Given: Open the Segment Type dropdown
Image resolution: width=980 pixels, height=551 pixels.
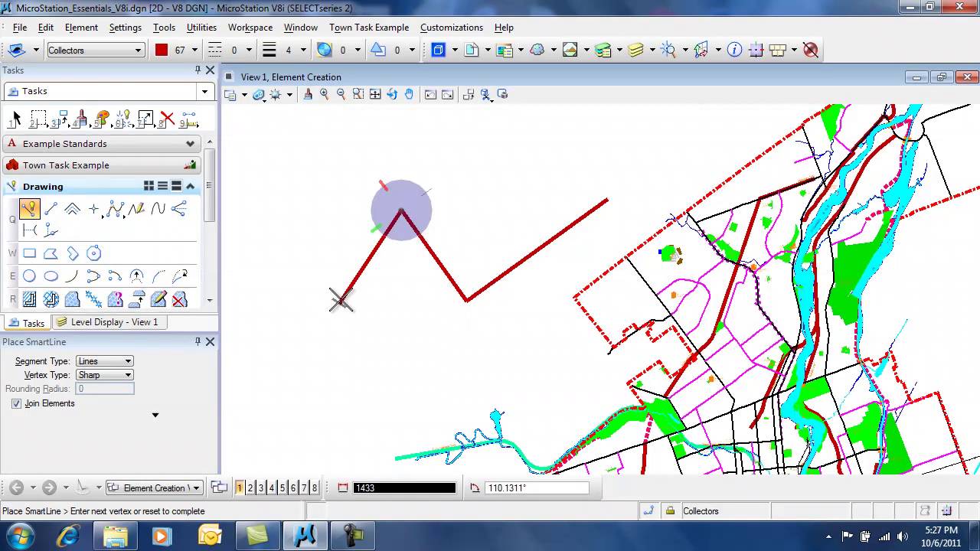Looking at the screenshot, I should (105, 361).
